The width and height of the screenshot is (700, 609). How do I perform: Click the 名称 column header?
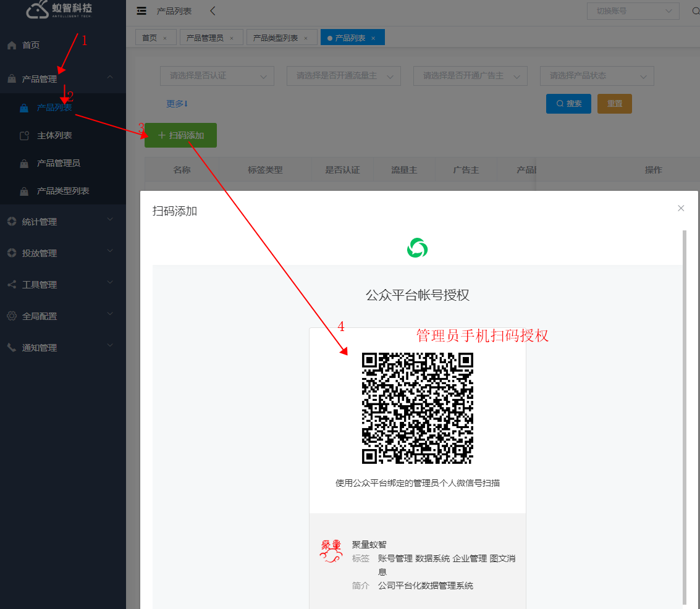pos(182,170)
